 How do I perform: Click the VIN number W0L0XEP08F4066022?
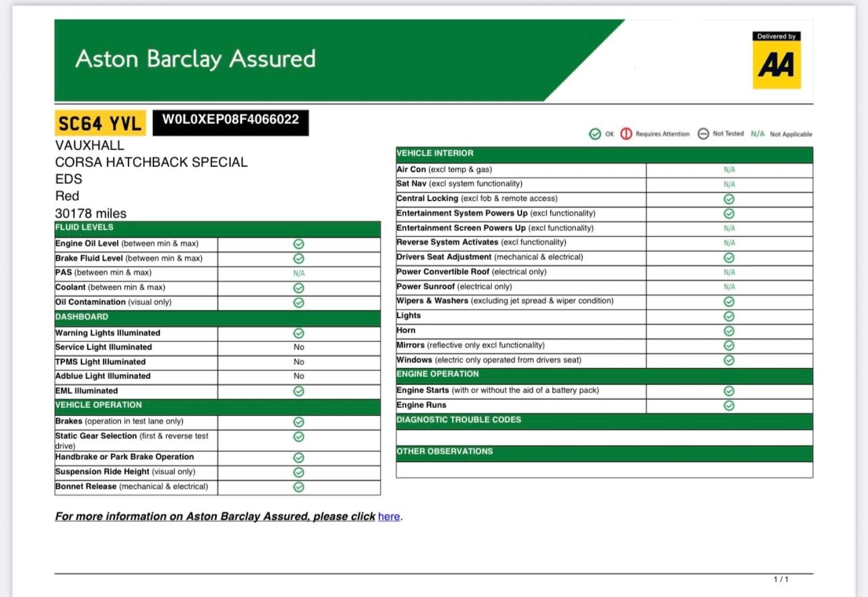tap(230, 120)
